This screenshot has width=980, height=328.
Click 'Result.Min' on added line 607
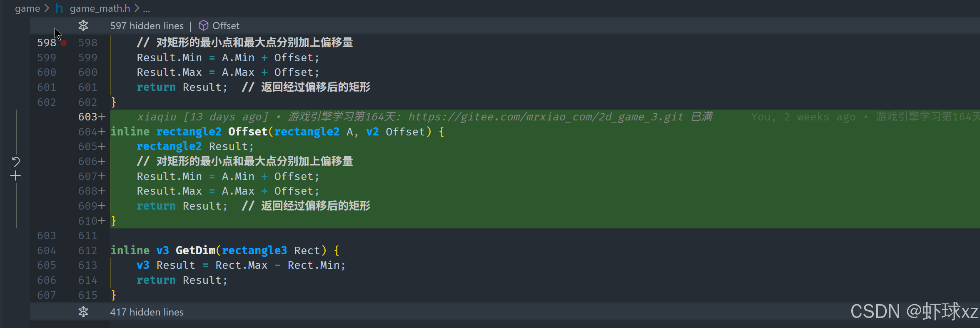coord(170,177)
